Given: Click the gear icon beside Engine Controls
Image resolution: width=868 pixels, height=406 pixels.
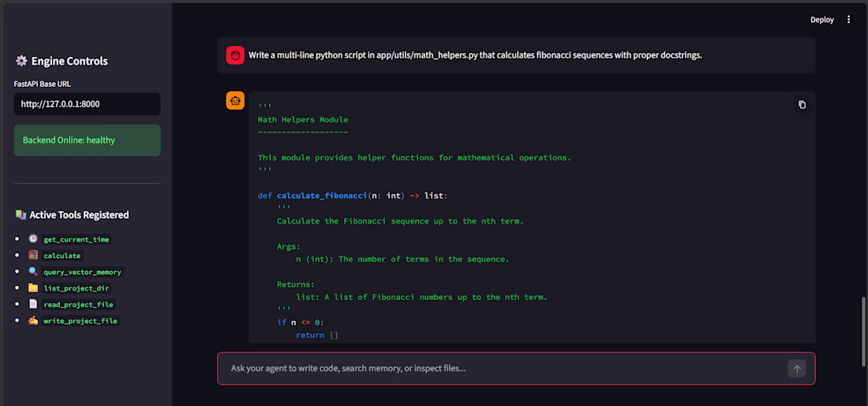Looking at the screenshot, I should [21, 61].
